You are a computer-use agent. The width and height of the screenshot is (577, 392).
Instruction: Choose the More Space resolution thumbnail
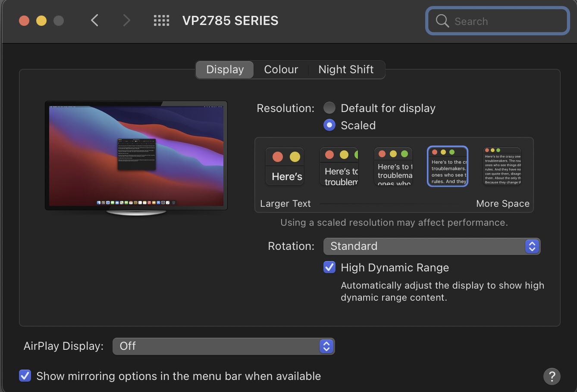[x=502, y=166]
